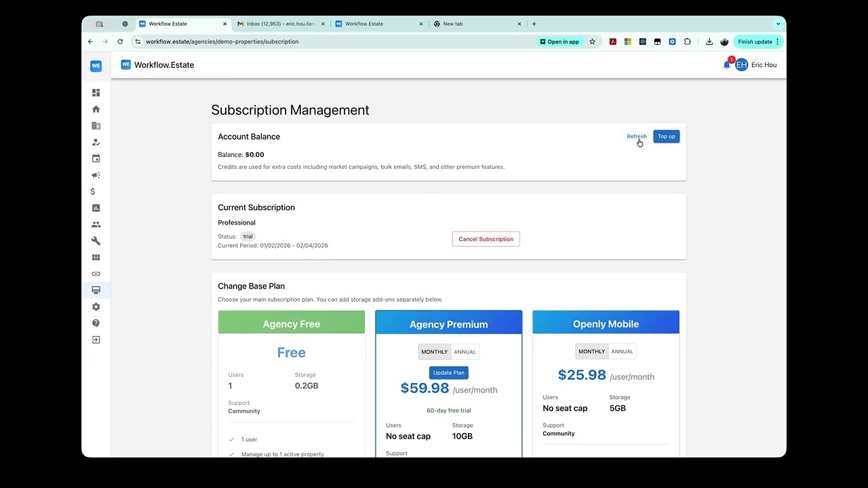Open the EH user avatar

click(741, 65)
